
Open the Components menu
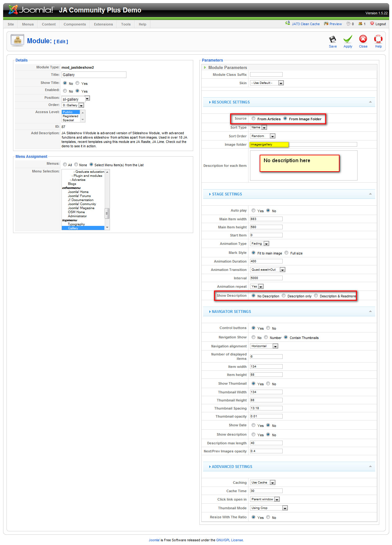tap(75, 24)
